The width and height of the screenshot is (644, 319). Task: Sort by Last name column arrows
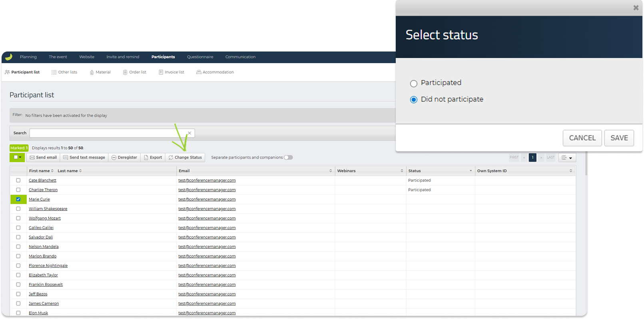click(80, 171)
